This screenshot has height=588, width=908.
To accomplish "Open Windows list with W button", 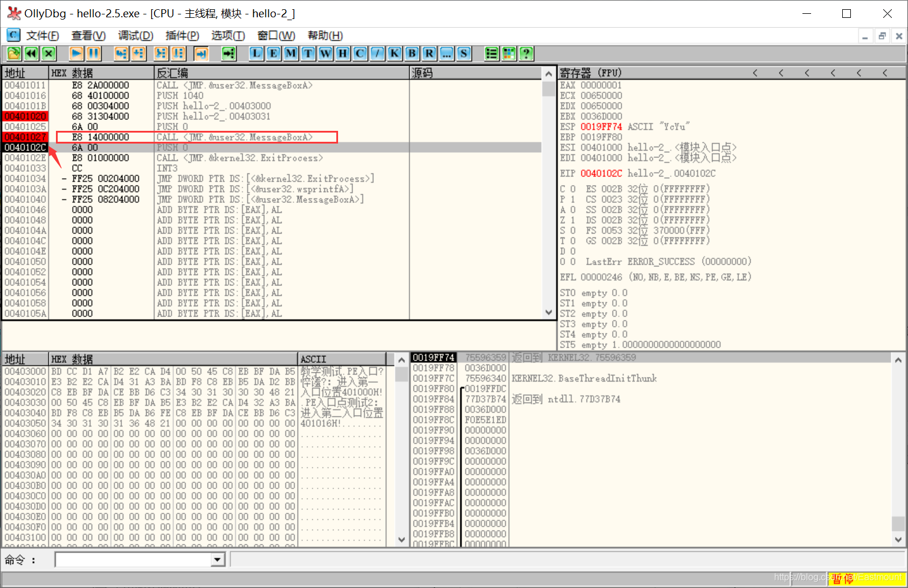I will pyautogui.click(x=325, y=54).
